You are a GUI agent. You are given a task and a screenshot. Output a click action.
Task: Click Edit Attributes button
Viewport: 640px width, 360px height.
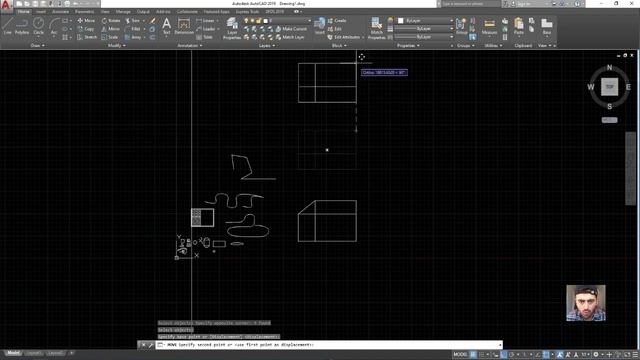(x=344, y=37)
